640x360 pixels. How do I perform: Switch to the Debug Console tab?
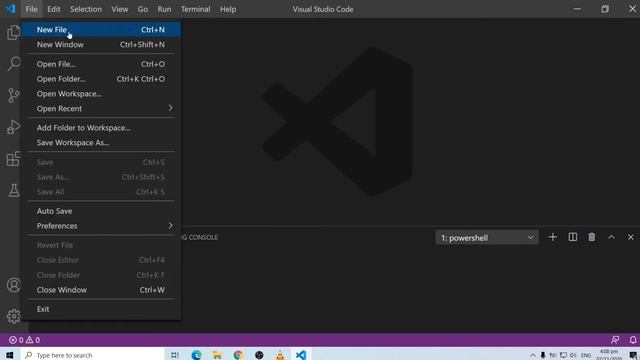200,237
